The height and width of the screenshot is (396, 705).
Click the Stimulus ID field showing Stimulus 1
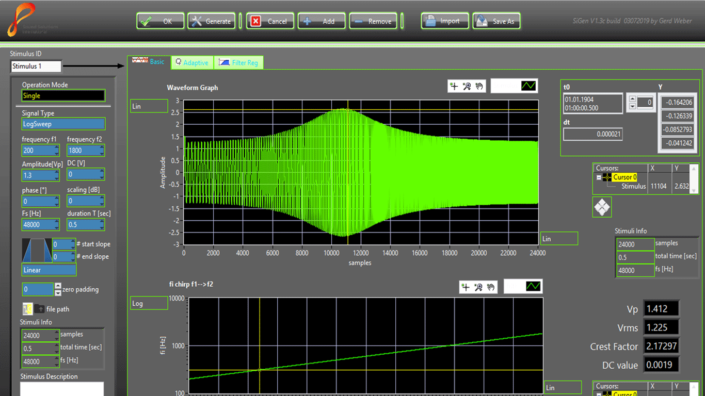pos(36,66)
